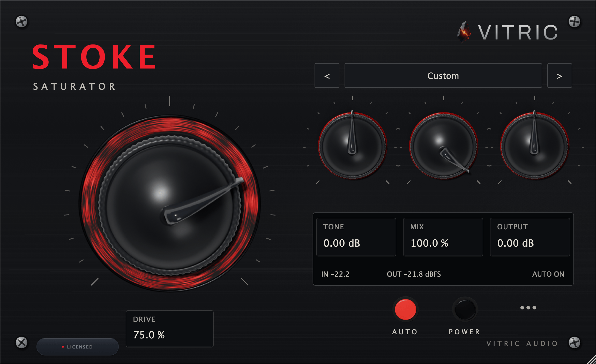Click the Vitric flame logo icon
This screenshot has width=596, height=364.
point(464,32)
